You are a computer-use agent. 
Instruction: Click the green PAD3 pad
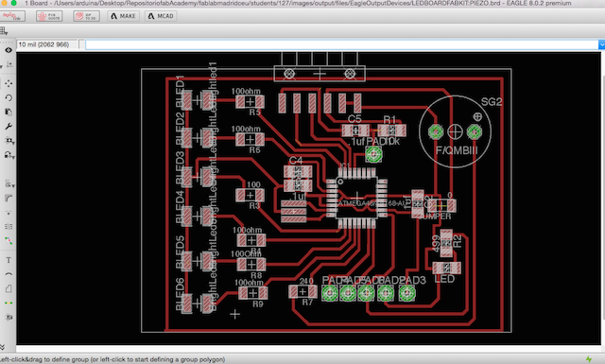click(406, 293)
